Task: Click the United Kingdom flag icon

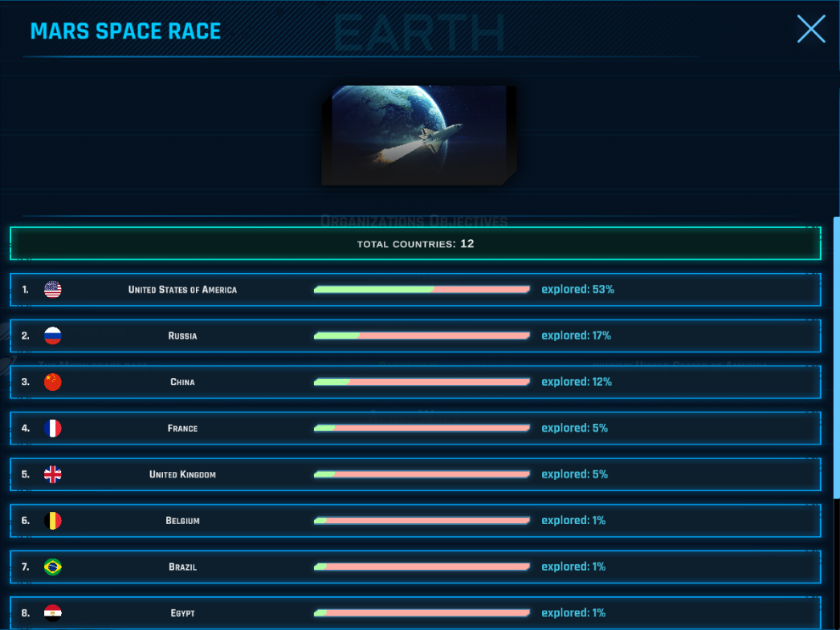Action: [53, 475]
